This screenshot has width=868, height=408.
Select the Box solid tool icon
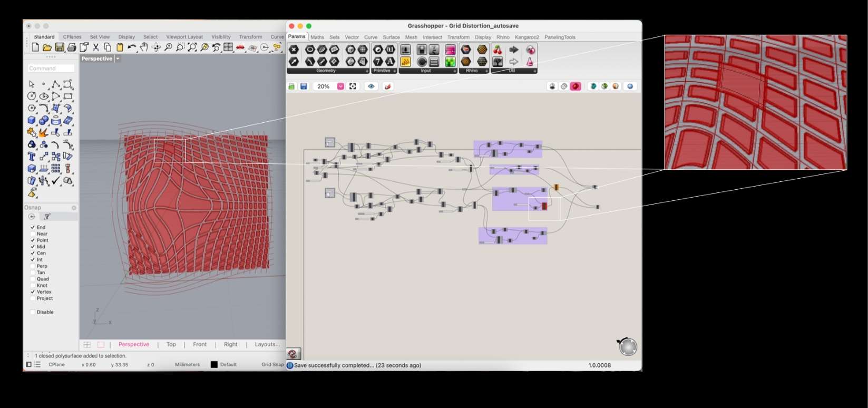(32, 120)
